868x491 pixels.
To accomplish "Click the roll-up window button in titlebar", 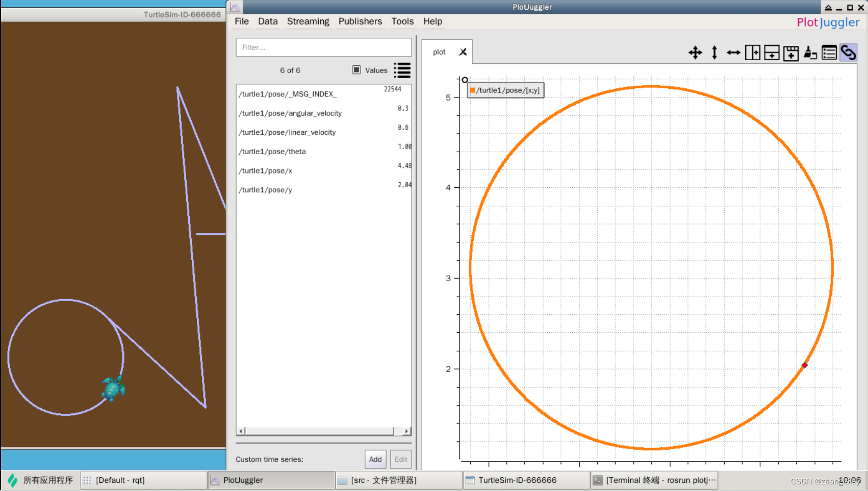I will tap(828, 8).
